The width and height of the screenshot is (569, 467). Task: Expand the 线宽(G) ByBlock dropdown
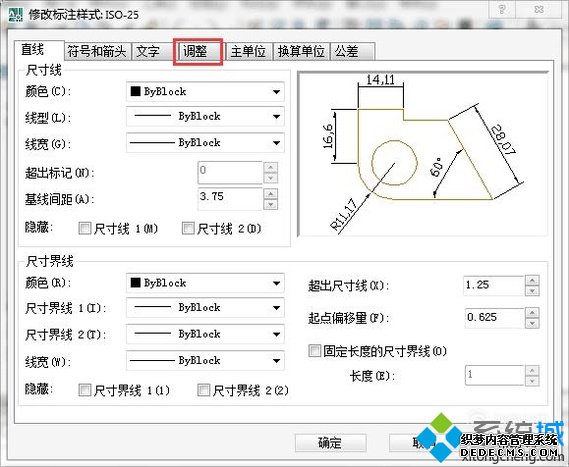tap(205, 143)
